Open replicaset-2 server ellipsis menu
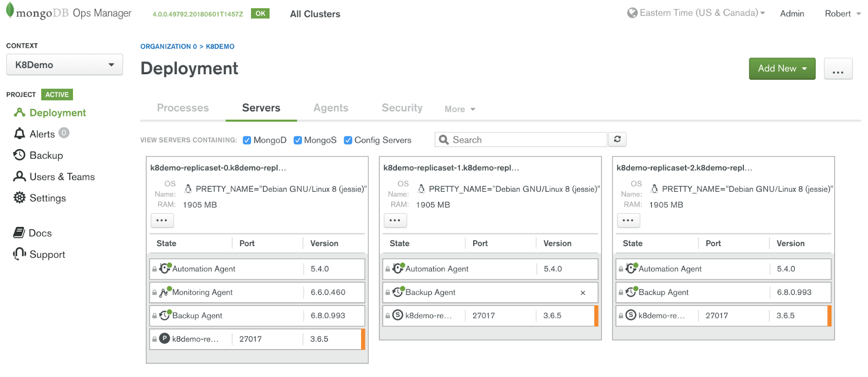 (x=628, y=220)
